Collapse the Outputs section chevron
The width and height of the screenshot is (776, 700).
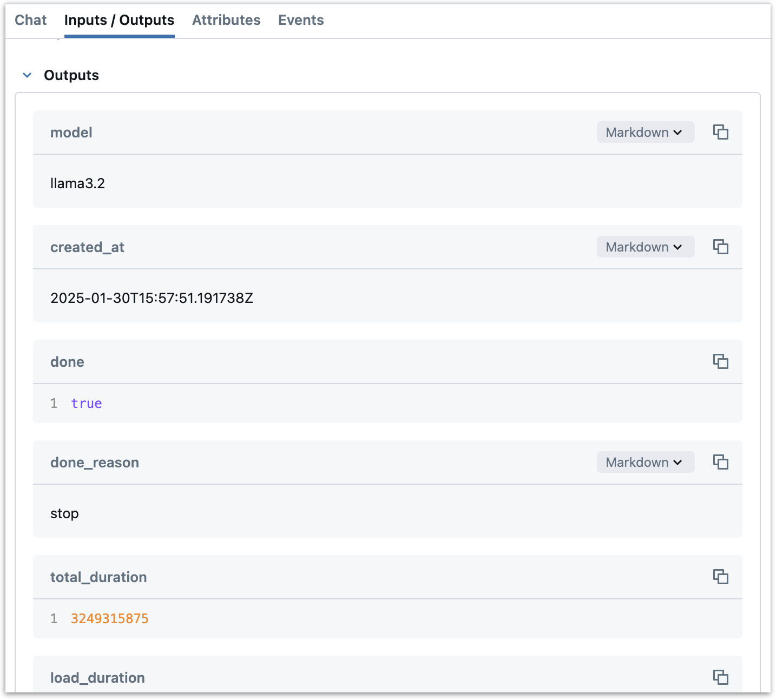27,75
